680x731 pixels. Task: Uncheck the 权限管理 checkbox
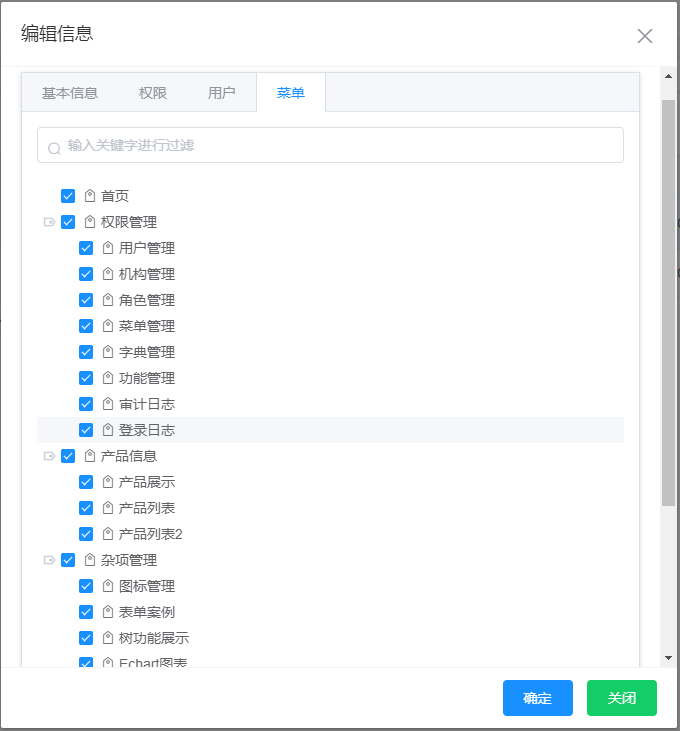pos(68,222)
